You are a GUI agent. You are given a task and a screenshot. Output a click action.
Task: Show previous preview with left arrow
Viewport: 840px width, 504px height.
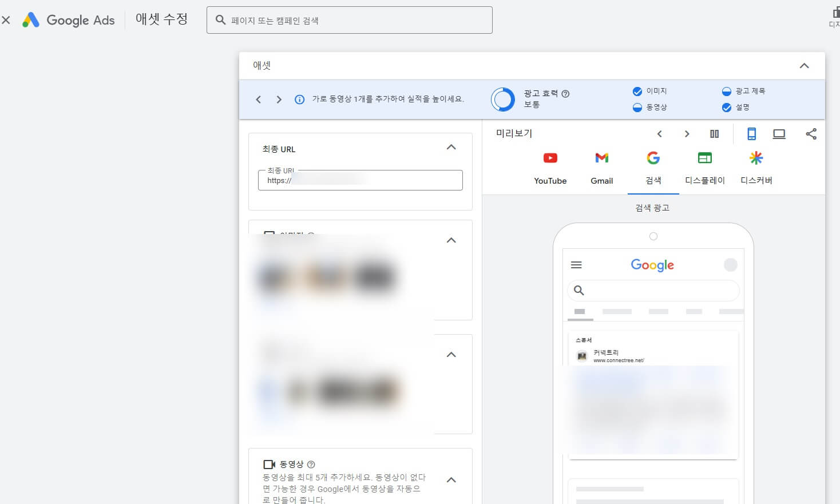click(x=659, y=134)
